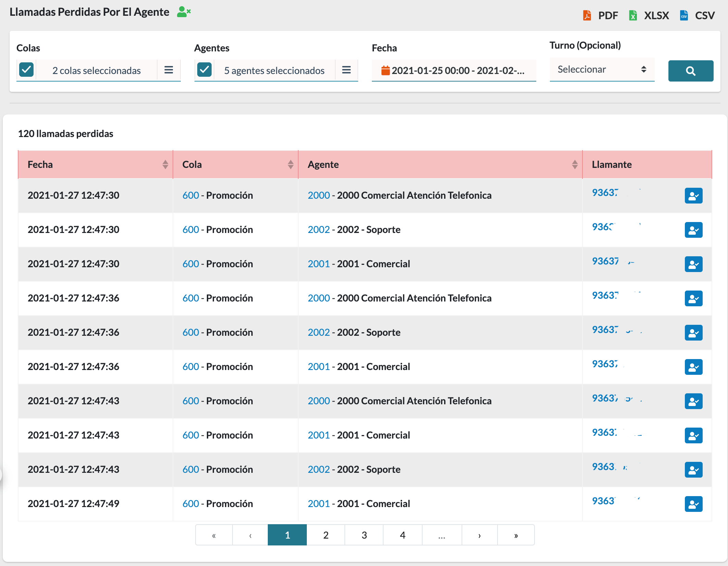Screen dimensions: 728x566
Task: Click the search magnifier button
Action: point(691,71)
